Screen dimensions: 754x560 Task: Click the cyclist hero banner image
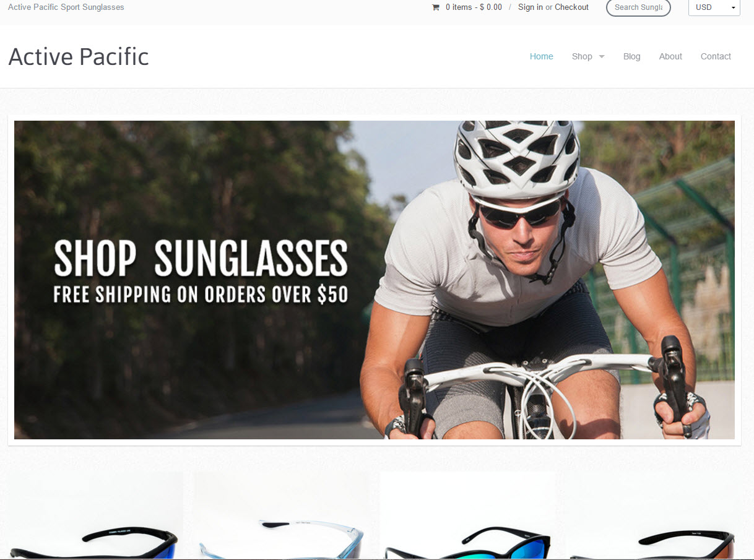375,280
